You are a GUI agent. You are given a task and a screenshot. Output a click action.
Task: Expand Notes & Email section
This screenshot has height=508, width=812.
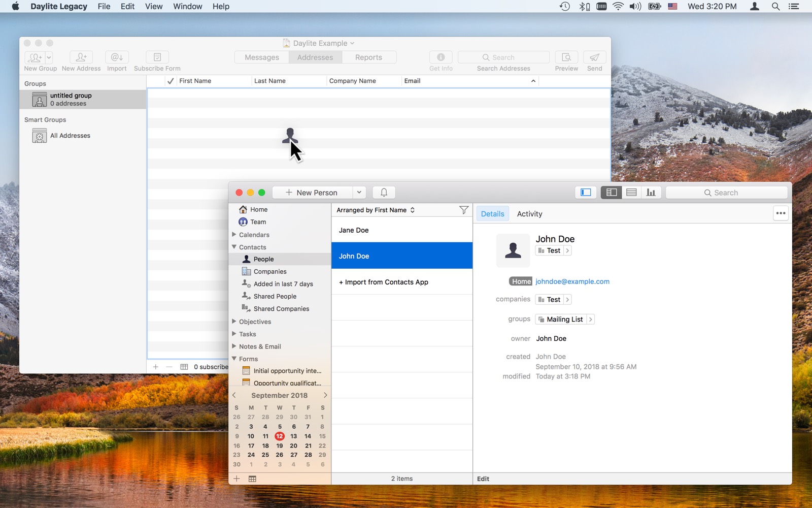click(x=234, y=346)
